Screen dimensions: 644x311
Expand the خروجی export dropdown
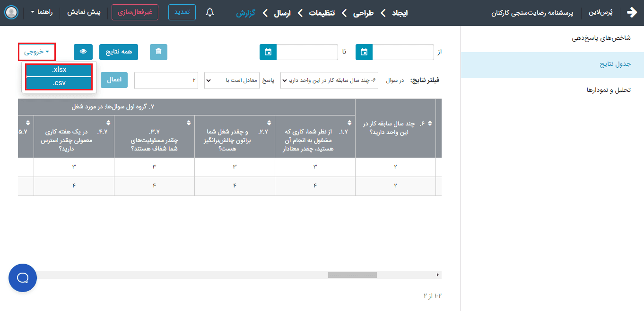click(37, 52)
